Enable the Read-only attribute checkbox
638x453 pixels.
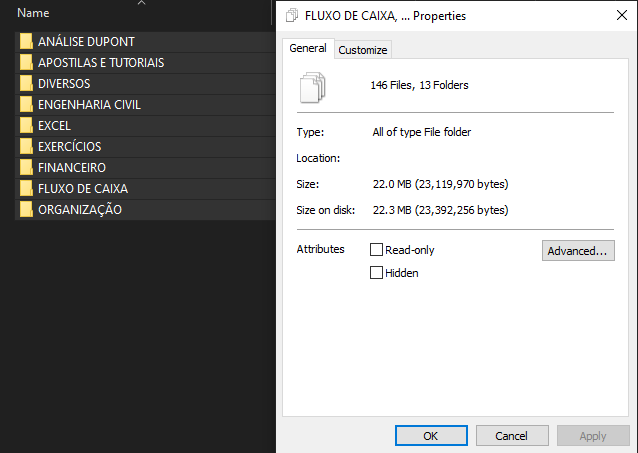click(377, 250)
